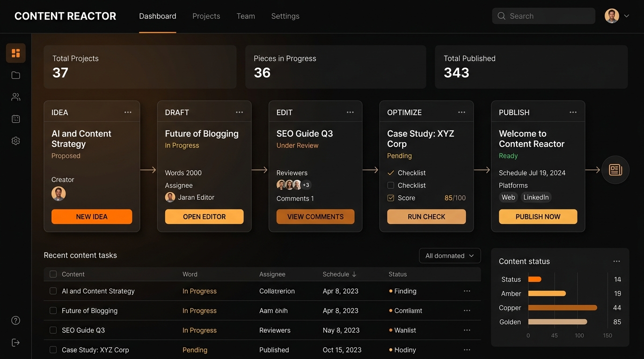Expand the account menu chevron beside the avatar
This screenshot has width=644, height=359.
(626, 16)
